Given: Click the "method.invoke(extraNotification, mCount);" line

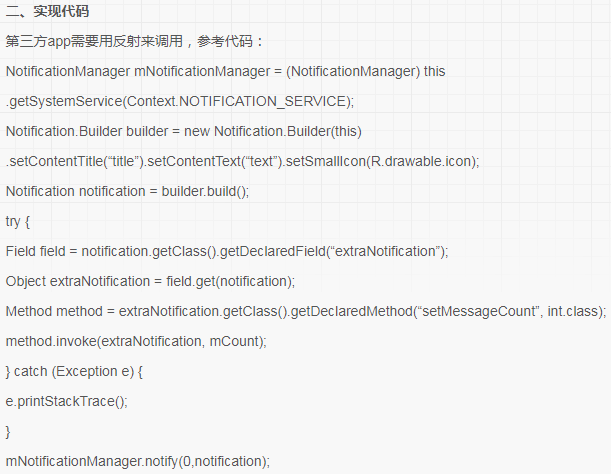Looking at the screenshot, I should click(136, 341).
